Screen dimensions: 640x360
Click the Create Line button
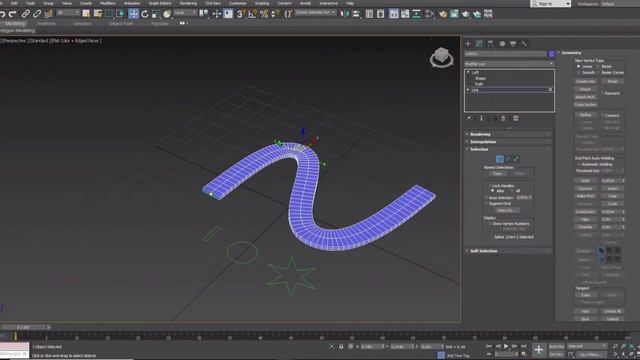(585, 81)
